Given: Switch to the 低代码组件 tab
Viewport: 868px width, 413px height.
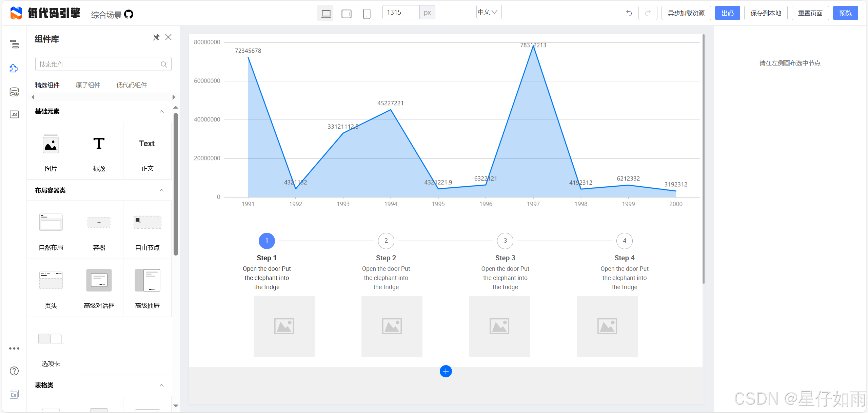Looking at the screenshot, I should click(132, 85).
